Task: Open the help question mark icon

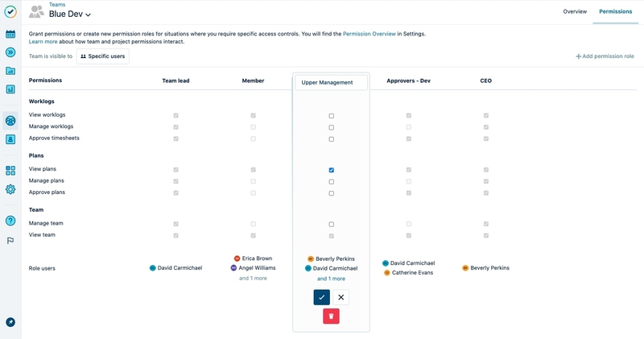Action: 10,221
